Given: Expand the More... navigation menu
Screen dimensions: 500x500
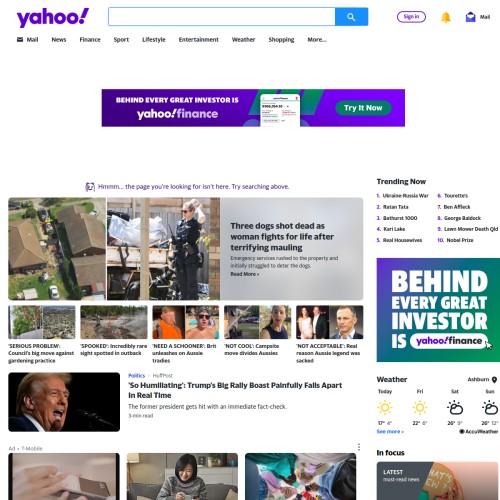Looking at the screenshot, I should click(x=317, y=40).
